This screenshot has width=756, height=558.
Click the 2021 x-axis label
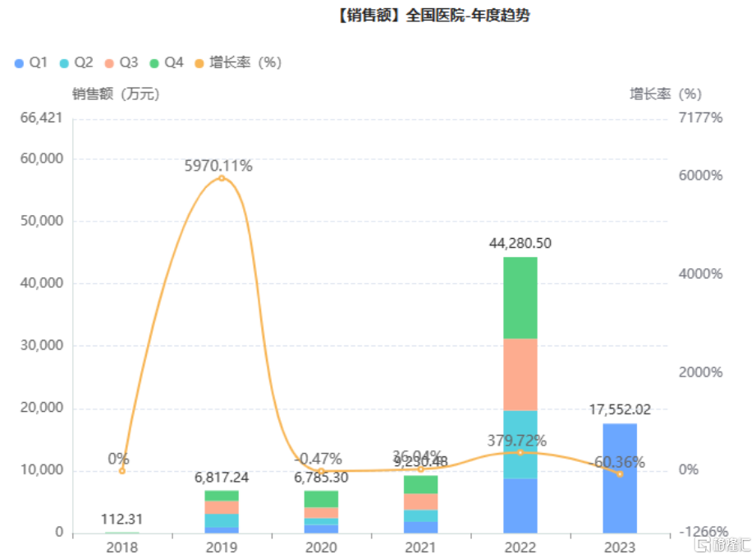point(421,548)
